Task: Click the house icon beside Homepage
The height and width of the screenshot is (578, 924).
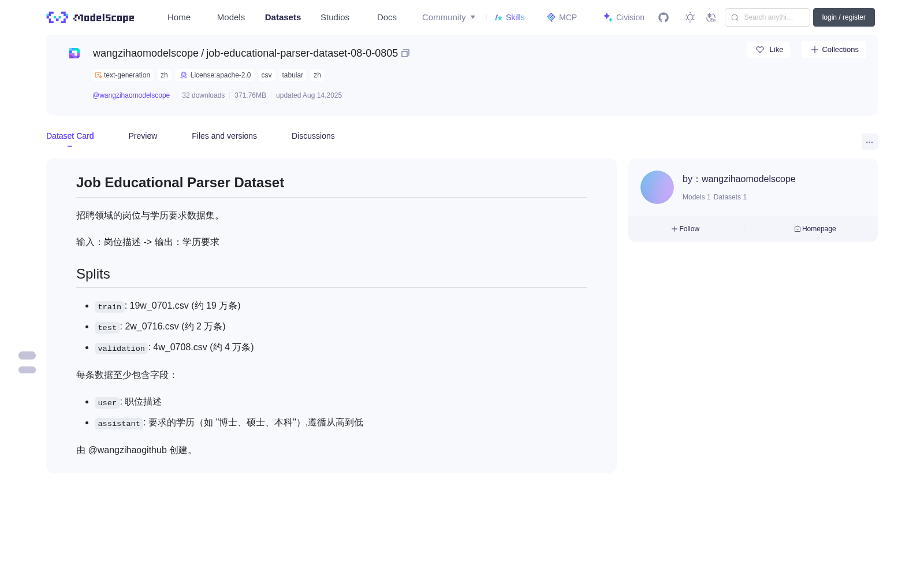Action: click(798, 229)
